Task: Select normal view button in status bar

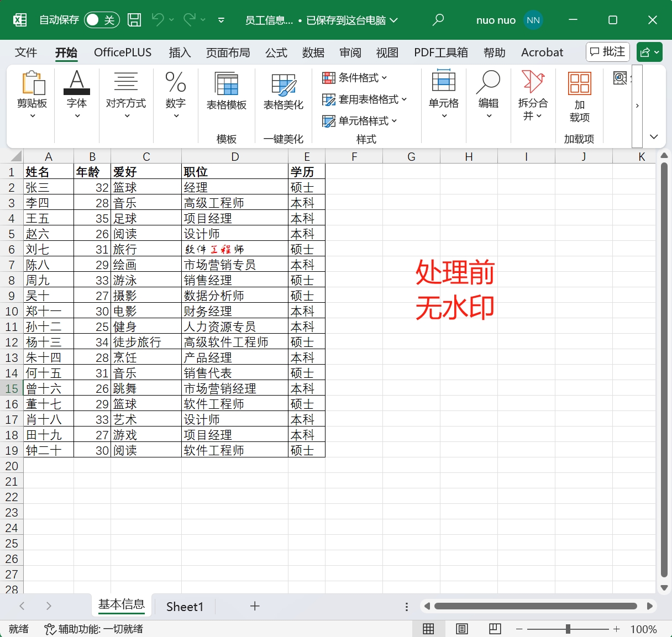Action: tap(428, 629)
